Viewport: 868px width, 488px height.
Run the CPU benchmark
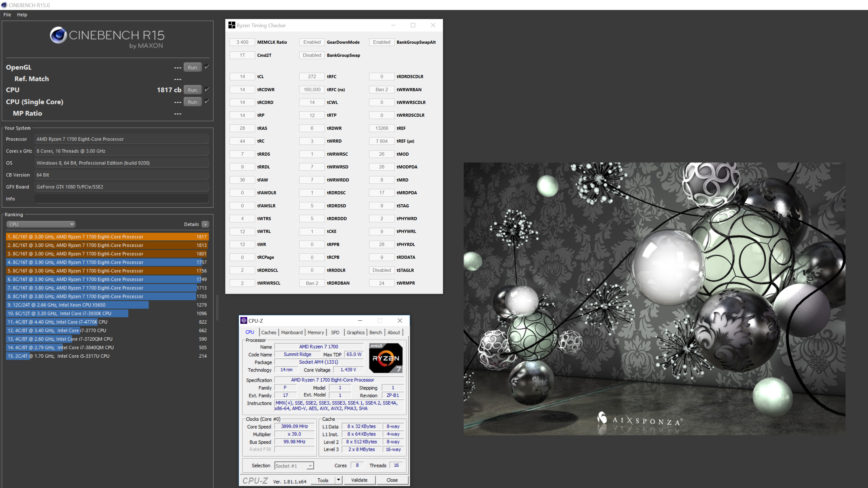click(192, 90)
